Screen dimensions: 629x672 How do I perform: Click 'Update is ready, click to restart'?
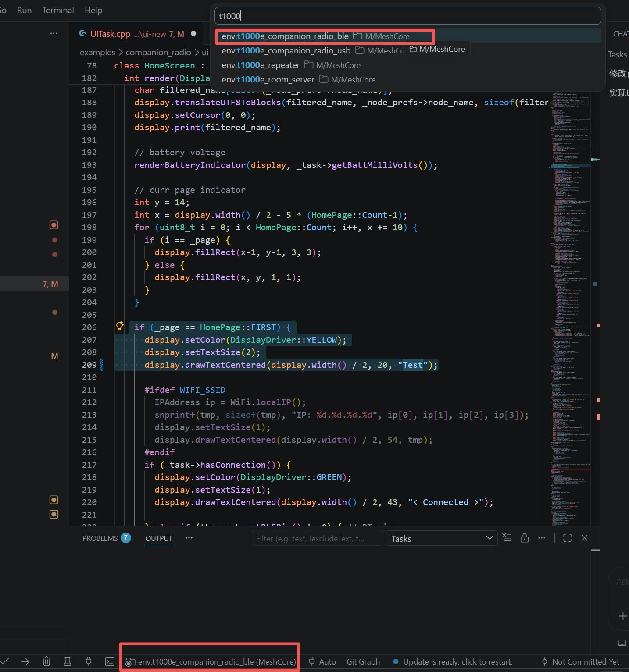click(x=457, y=662)
